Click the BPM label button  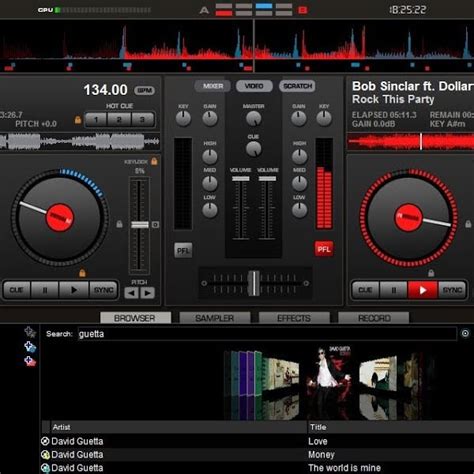point(144,90)
